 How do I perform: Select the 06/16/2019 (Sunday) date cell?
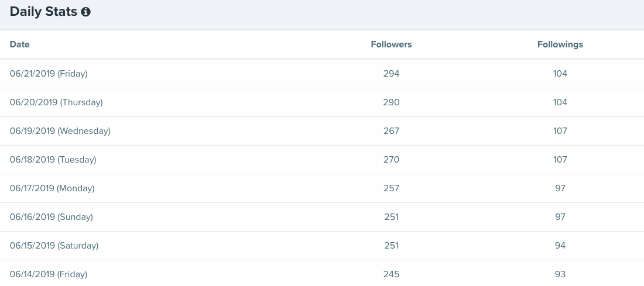[x=52, y=217]
